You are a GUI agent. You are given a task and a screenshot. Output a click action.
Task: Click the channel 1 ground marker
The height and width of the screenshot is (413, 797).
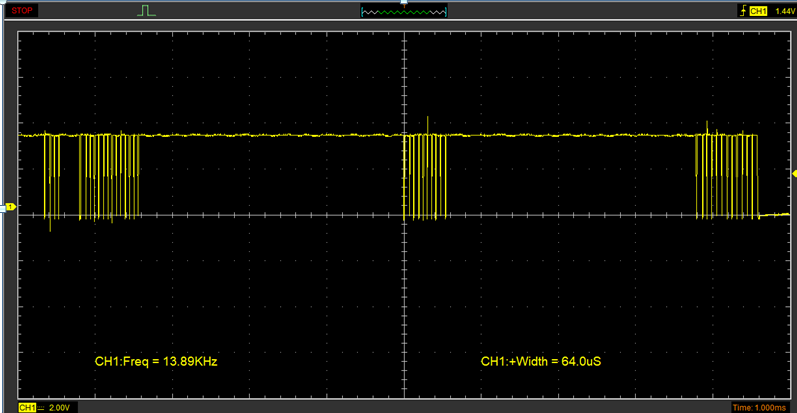[11, 207]
